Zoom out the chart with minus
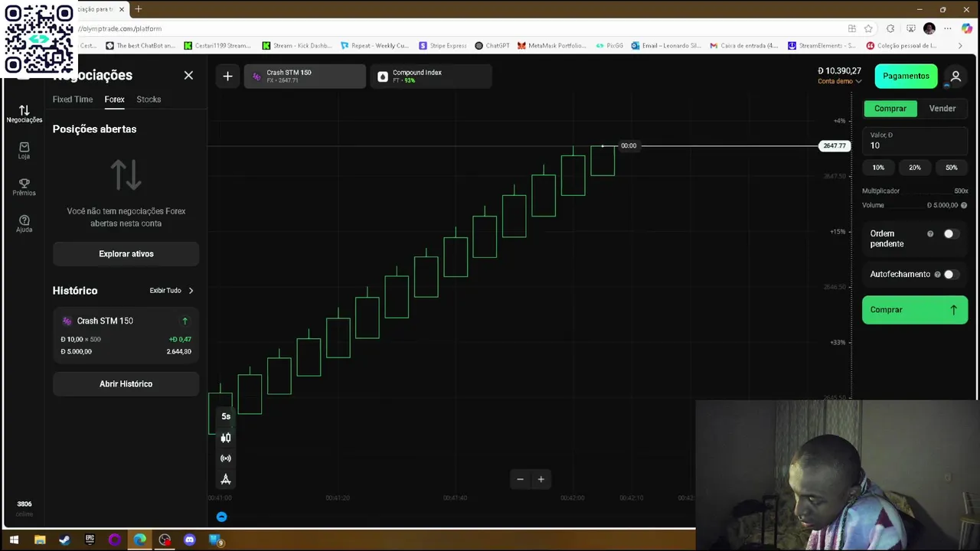 520,479
